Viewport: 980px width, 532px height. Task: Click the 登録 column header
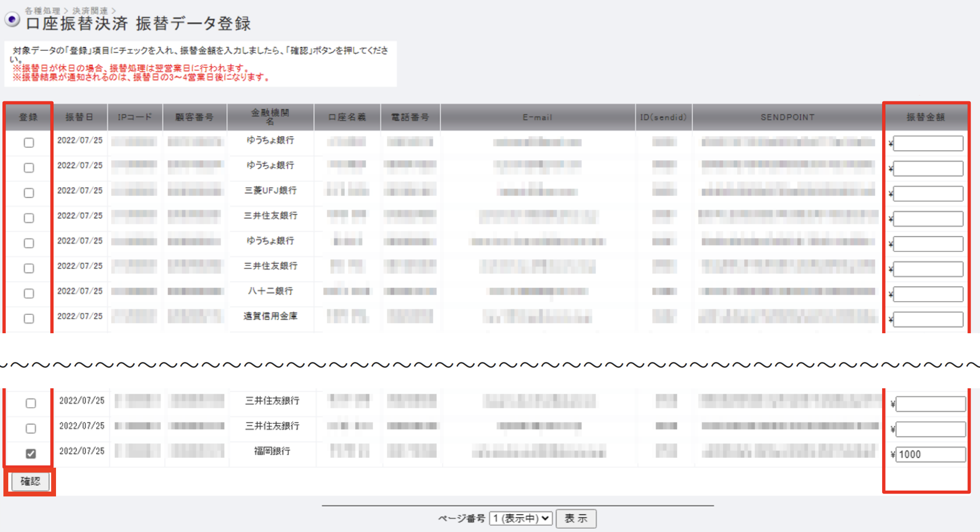28,117
